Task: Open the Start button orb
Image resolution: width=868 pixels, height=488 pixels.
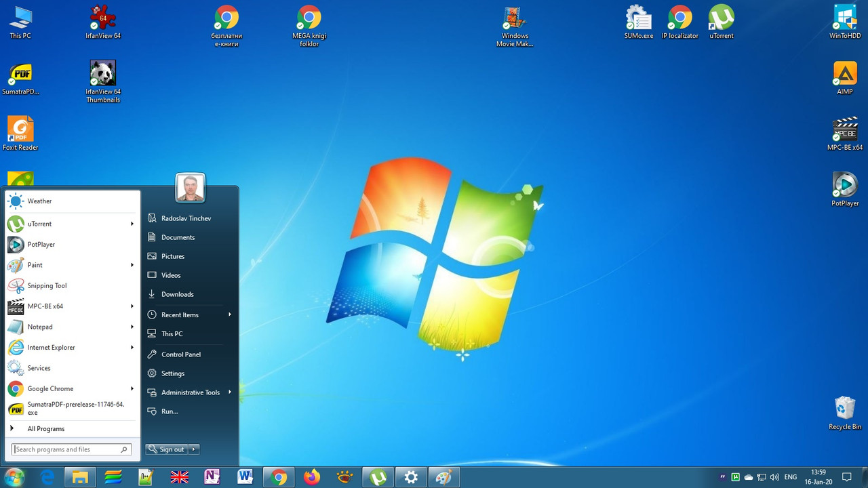Action: tap(15, 477)
